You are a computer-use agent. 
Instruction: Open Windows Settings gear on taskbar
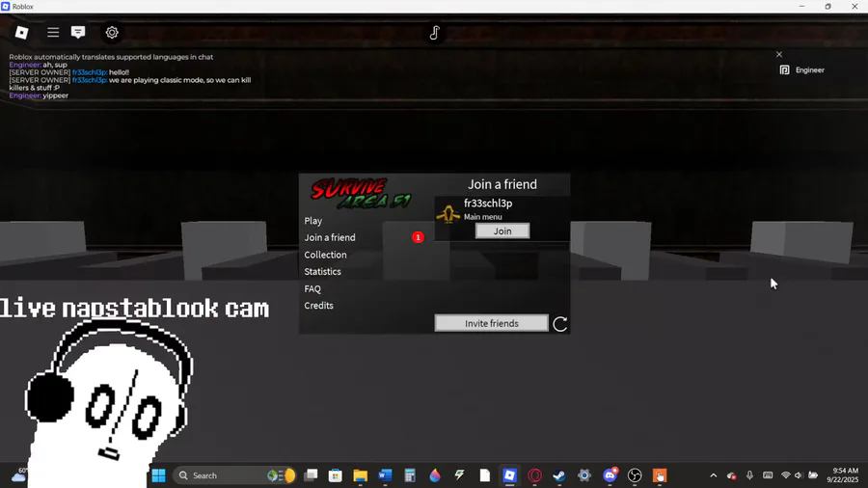pyautogui.click(x=584, y=475)
